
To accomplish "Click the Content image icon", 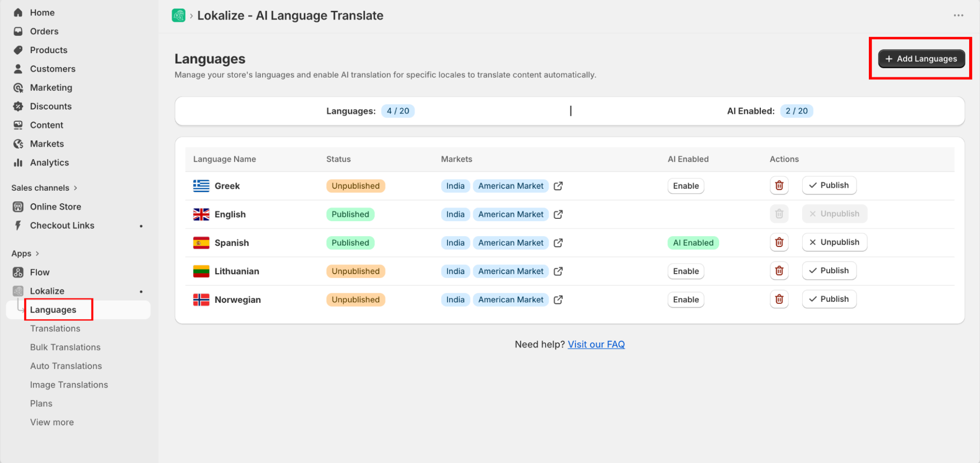I will 18,125.
